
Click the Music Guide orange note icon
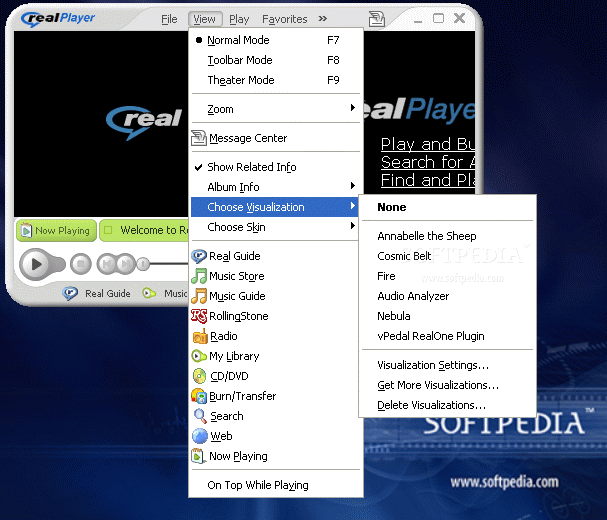click(x=199, y=296)
